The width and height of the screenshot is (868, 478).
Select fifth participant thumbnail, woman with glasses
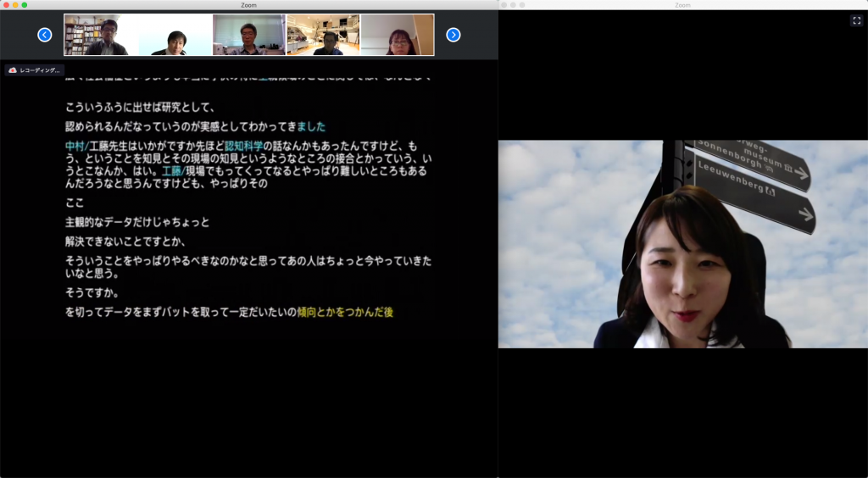pos(397,35)
